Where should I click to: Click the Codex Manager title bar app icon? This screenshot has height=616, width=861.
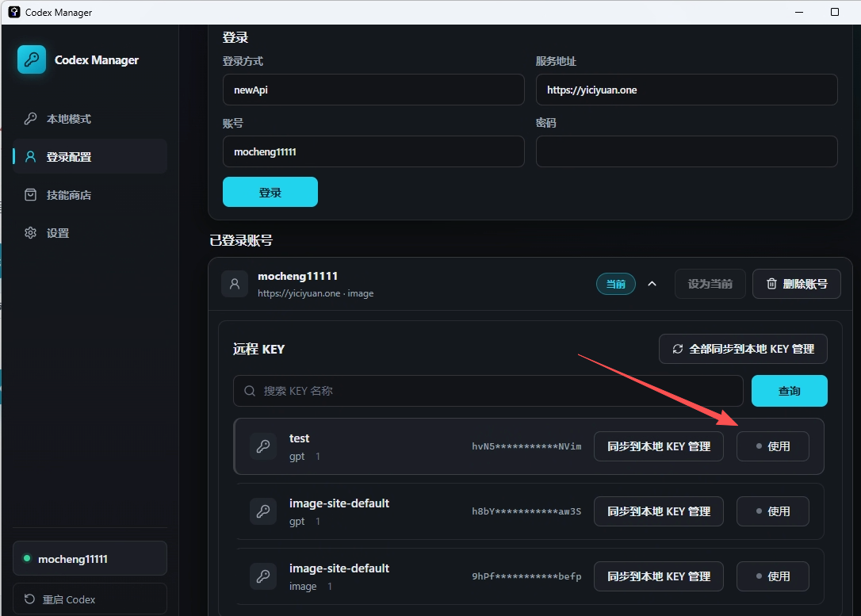pyautogui.click(x=14, y=12)
